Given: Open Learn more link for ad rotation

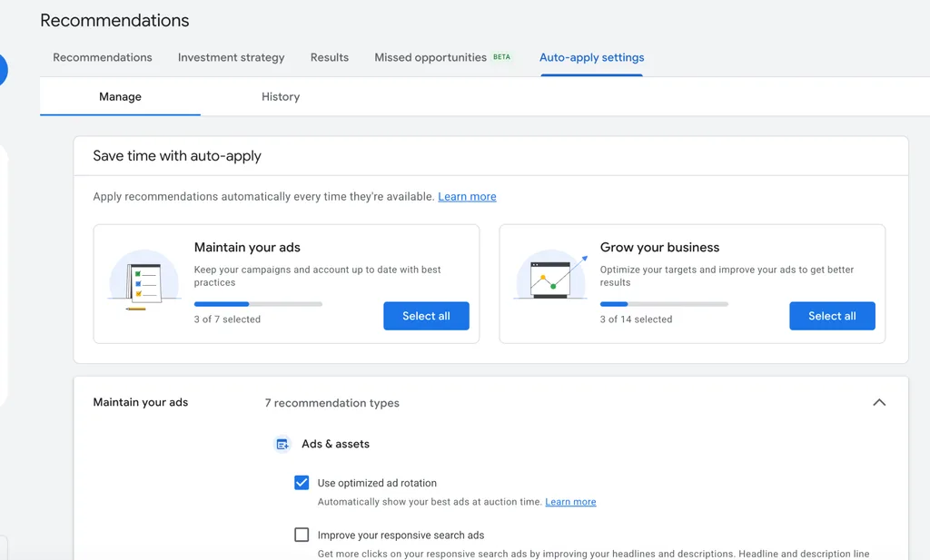Looking at the screenshot, I should tap(570, 502).
